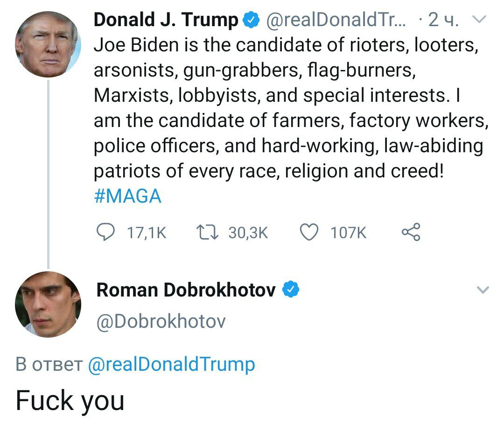Open the chevron menu on Roman Dobrokhotov's reply
504x424 pixels.
(483, 290)
